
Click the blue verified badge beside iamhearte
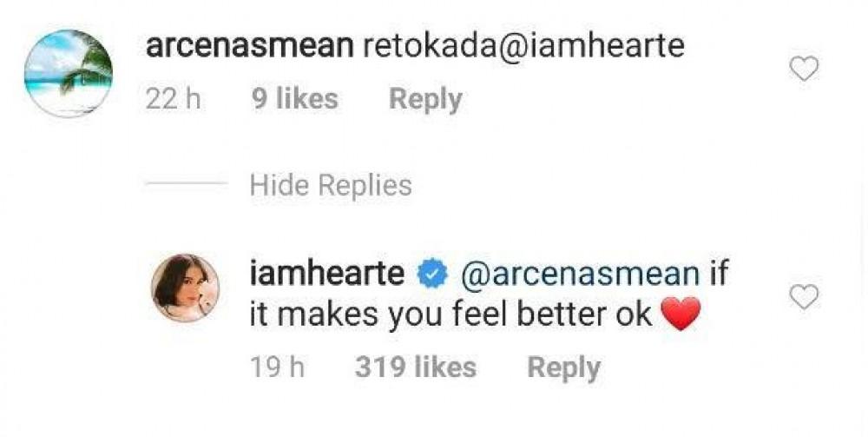click(x=431, y=274)
